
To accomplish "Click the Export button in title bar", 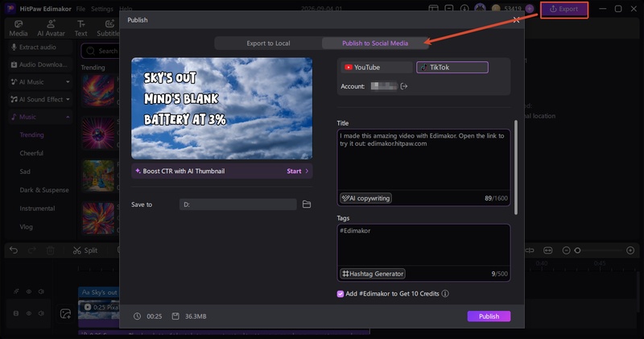I will coord(564,9).
